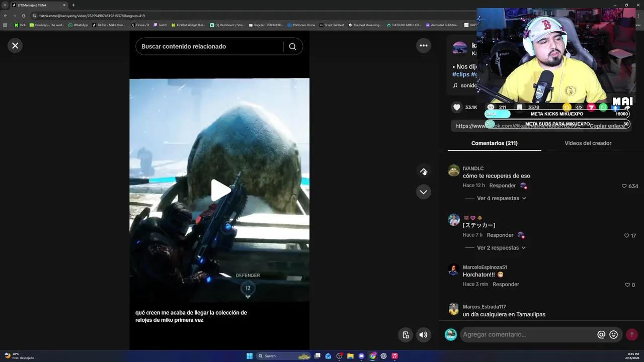Share the video to WhatsApp
Viewport: 644px width, 362px height.
tap(603, 107)
